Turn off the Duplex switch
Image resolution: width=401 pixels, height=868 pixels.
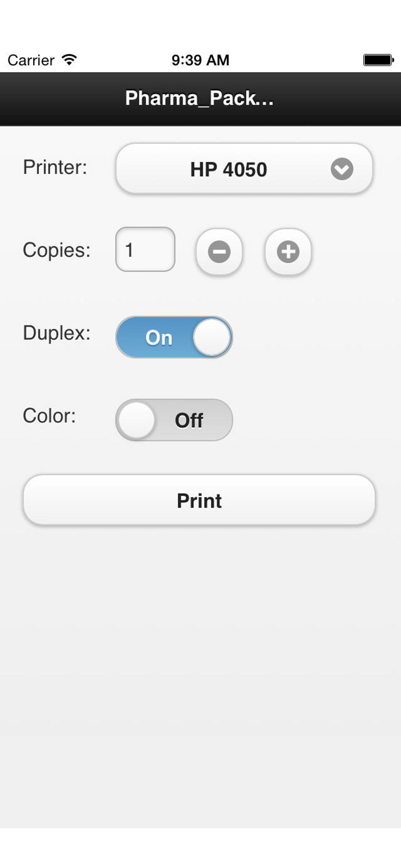174,337
